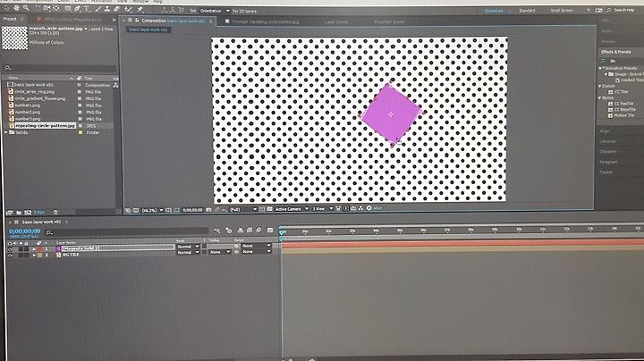
Task: Select the Roto Brush tool
Action: (128, 8)
